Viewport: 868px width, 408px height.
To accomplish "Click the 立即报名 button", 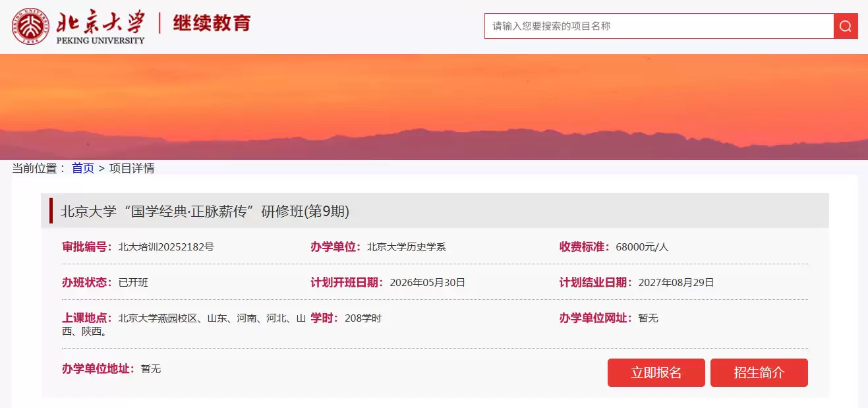I will [656, 372].
